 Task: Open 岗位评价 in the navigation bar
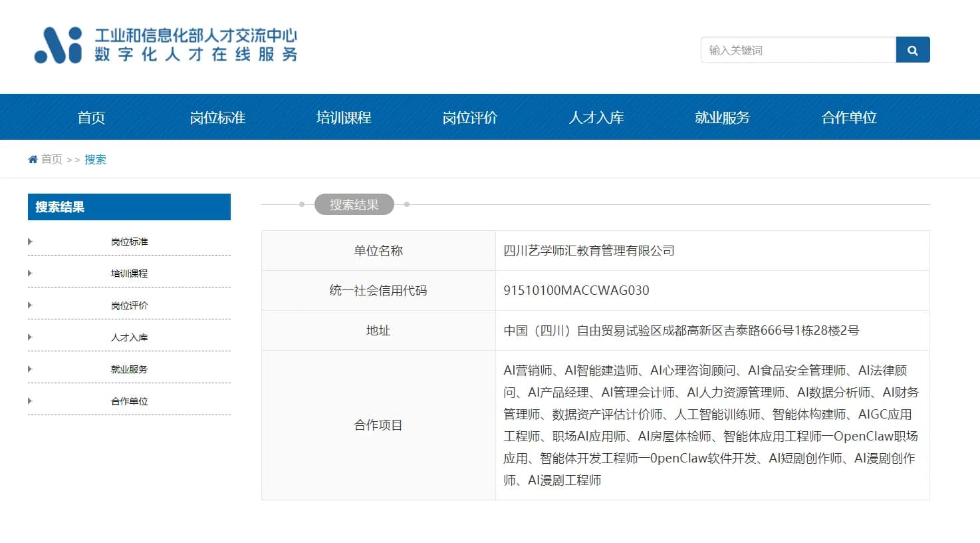tap(470, 117)
